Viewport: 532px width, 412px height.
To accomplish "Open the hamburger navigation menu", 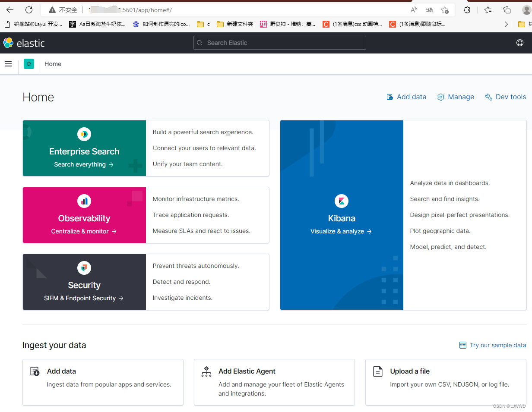I will [x=8, y=64].
